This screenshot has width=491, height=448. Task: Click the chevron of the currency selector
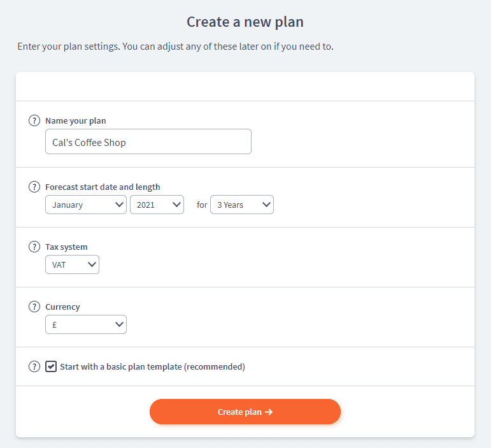pyautogui.click(x=119, y=324)
